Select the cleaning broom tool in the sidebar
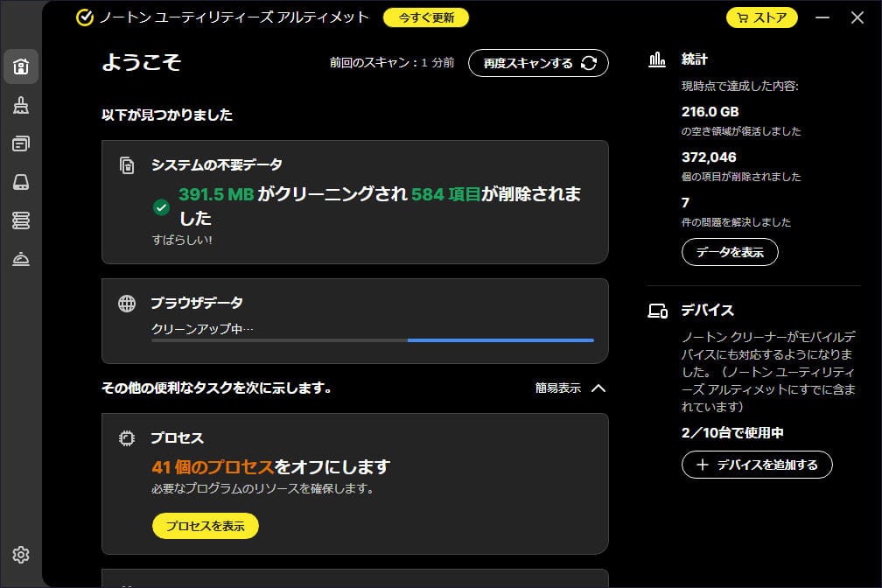 (x=20, y=105)
